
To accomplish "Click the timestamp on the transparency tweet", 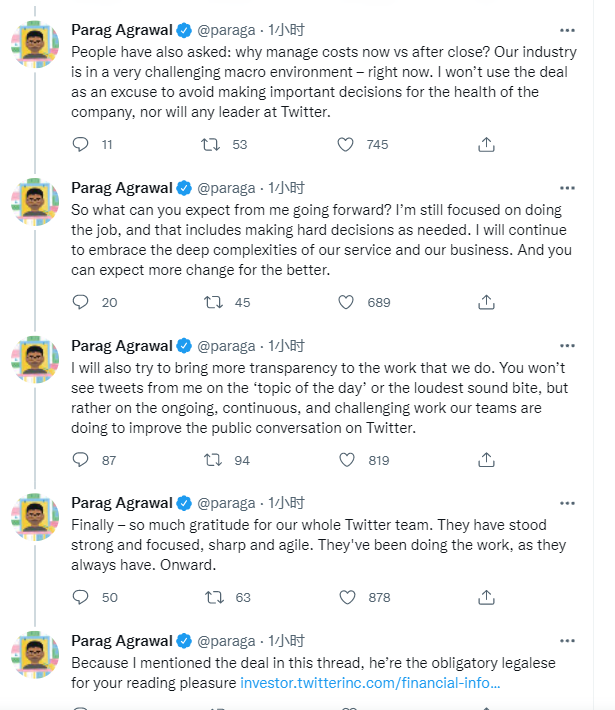I will 286,345.
